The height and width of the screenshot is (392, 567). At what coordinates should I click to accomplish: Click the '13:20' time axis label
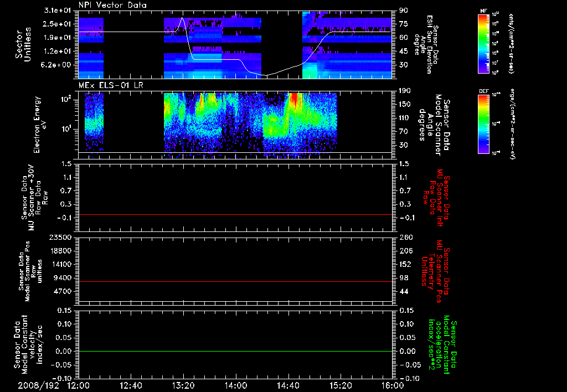(x=183, y=385)
